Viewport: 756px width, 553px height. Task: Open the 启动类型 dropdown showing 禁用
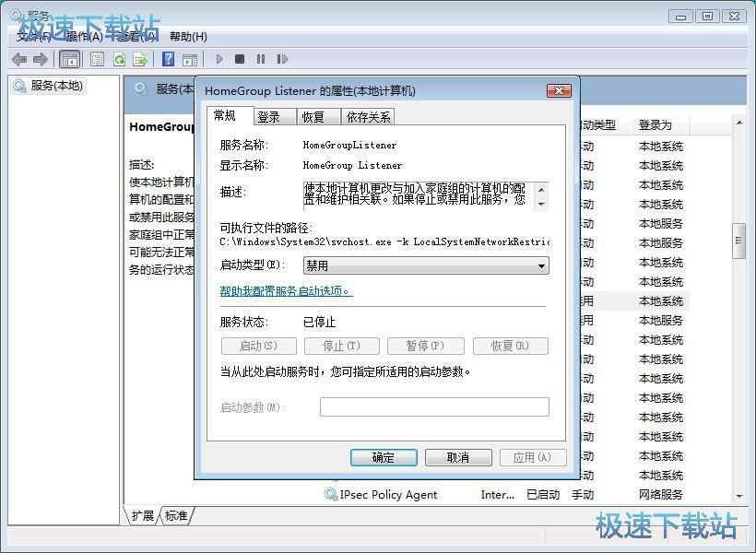click(426, 265)
